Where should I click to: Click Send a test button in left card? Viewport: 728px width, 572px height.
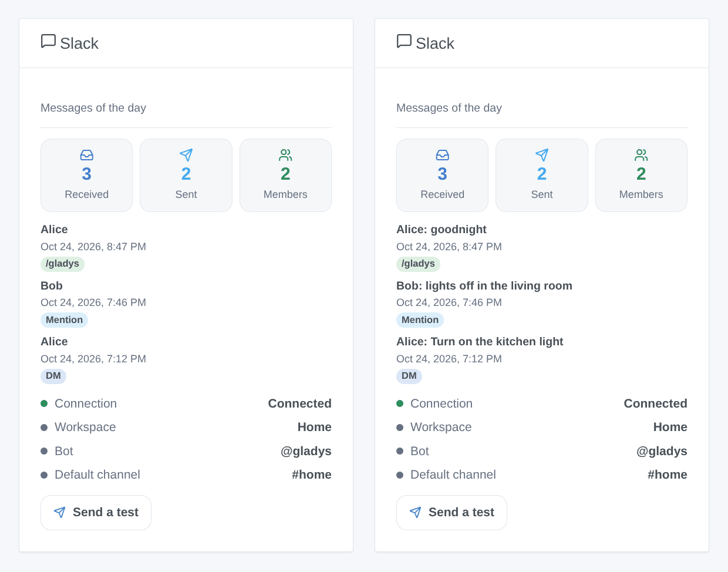96,513
